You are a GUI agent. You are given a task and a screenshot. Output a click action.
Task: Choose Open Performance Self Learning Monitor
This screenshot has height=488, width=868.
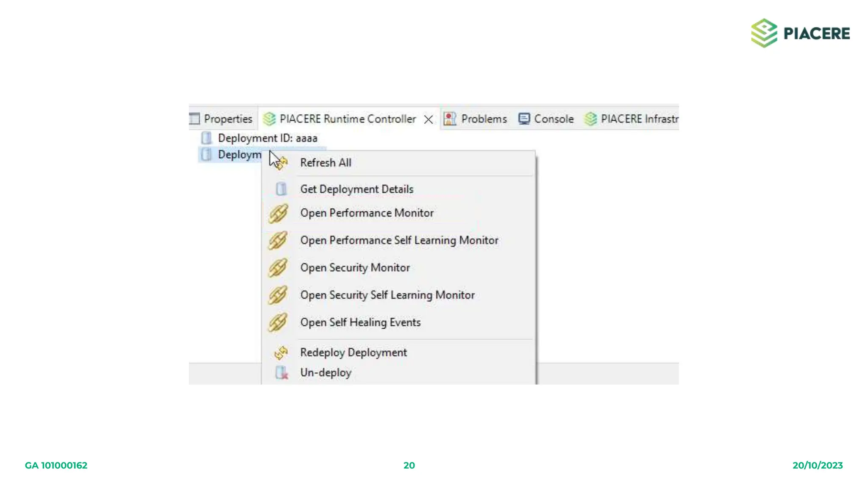(x=399, y=240)
